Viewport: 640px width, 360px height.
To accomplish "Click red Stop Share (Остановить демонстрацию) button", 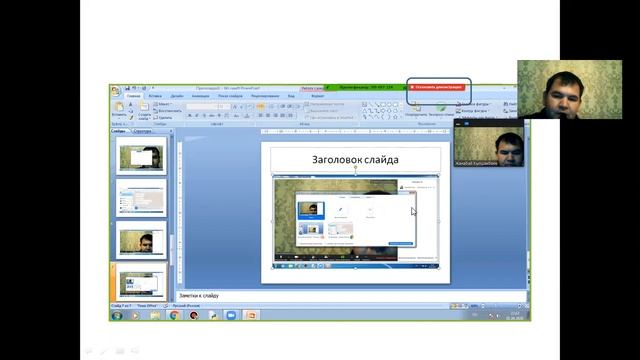I will [x=437, y=87].
